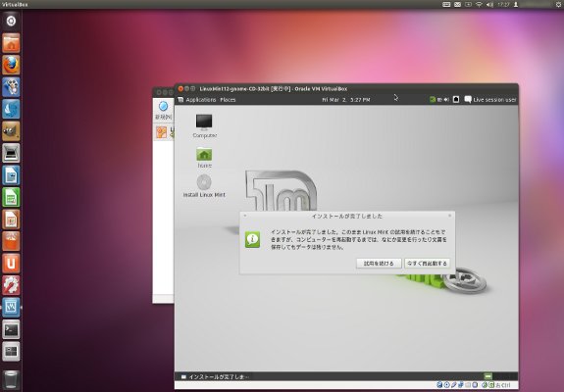Click the keyboard indicator in Ubuntu top panel
Screen dimensions: 564x392
(446, 4)
